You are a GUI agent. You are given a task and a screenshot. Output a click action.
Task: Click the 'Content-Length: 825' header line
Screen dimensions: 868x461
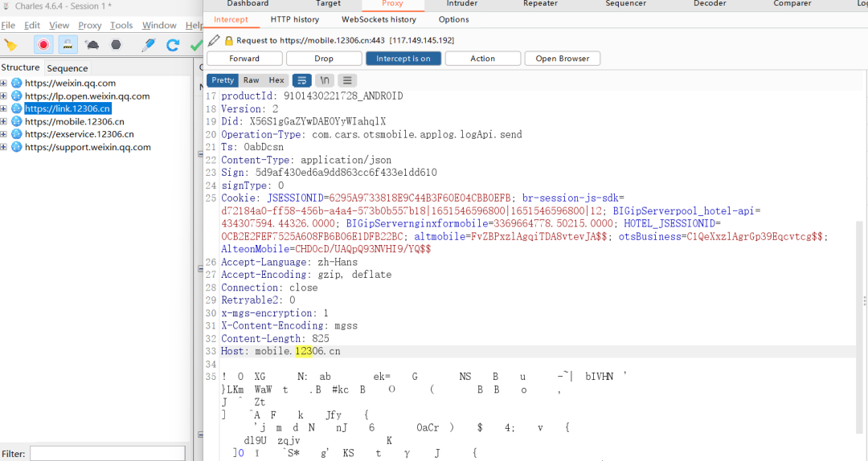pyautogui.click(x=275, y=339)
